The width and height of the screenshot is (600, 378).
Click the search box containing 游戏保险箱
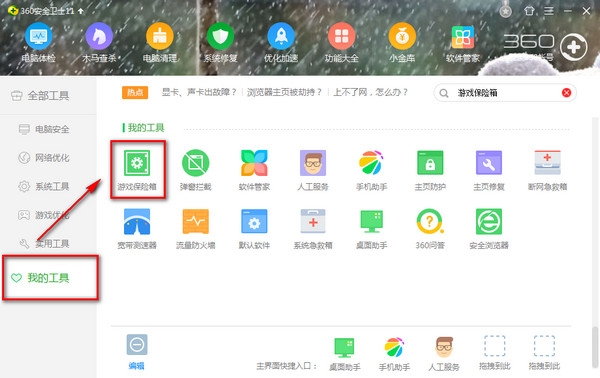pyautogui.click(x=505, y=93)
